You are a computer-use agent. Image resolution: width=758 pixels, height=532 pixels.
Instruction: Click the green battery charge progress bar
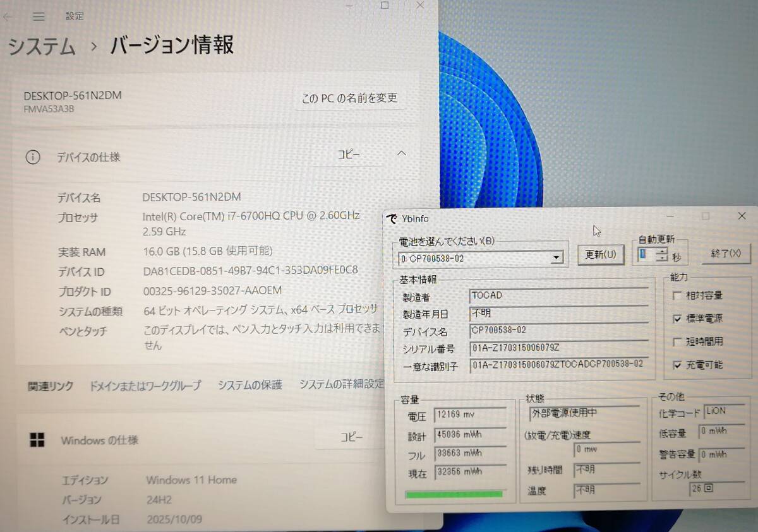pyautogui.click(x=454, y=494)
